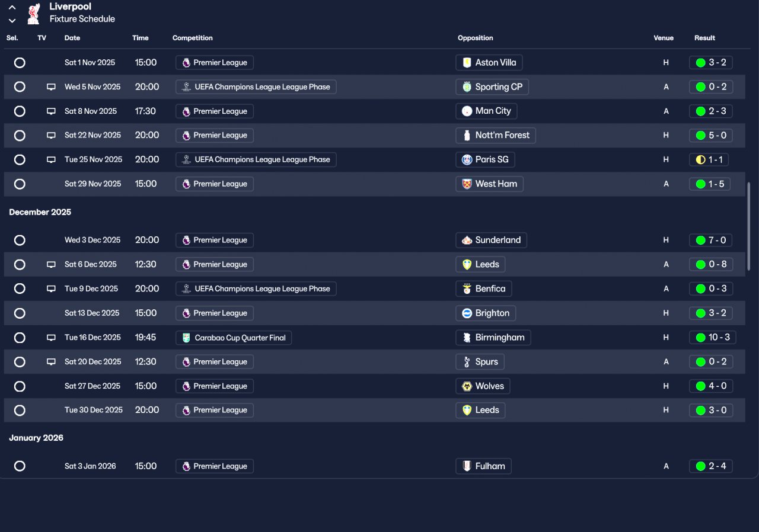Select the West Ham fixture radio button
The height and width of the screenshot is (532, 759).
pyautogui.click(x=20, y=184)
